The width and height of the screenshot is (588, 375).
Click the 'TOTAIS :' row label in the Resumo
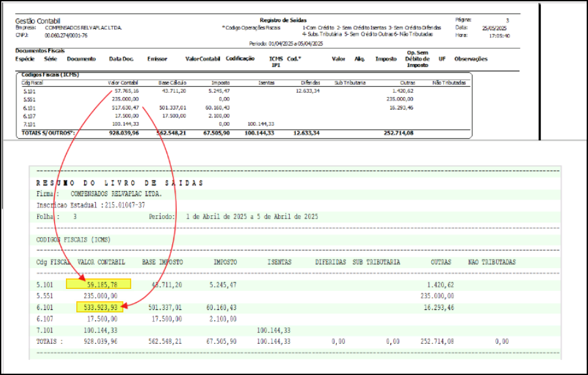[50, 341]
